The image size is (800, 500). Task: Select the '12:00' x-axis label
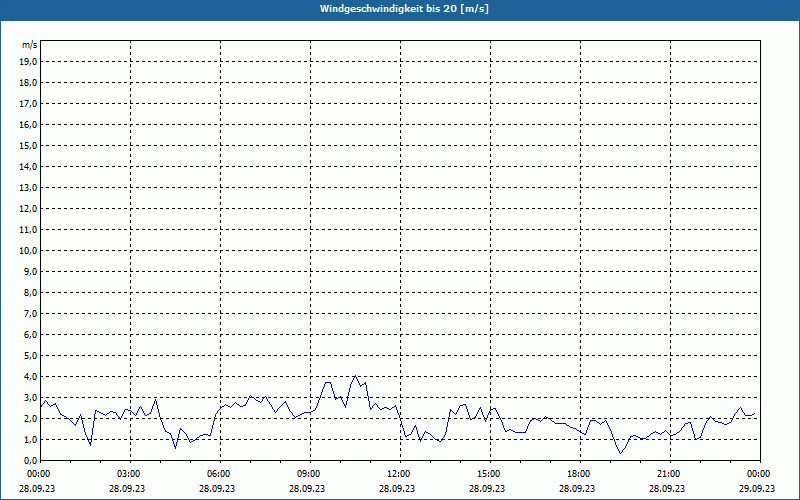[x=400, y=474]
